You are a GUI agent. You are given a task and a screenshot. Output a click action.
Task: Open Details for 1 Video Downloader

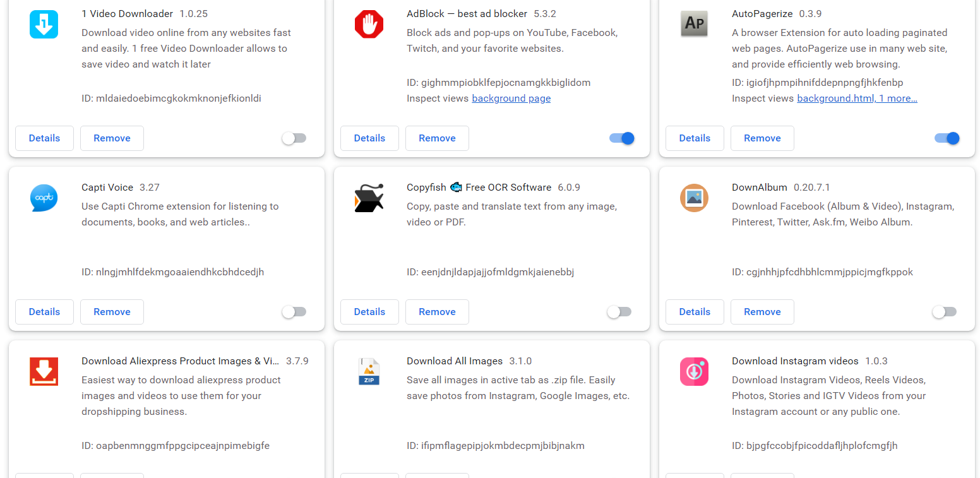[x=44, y=138]
